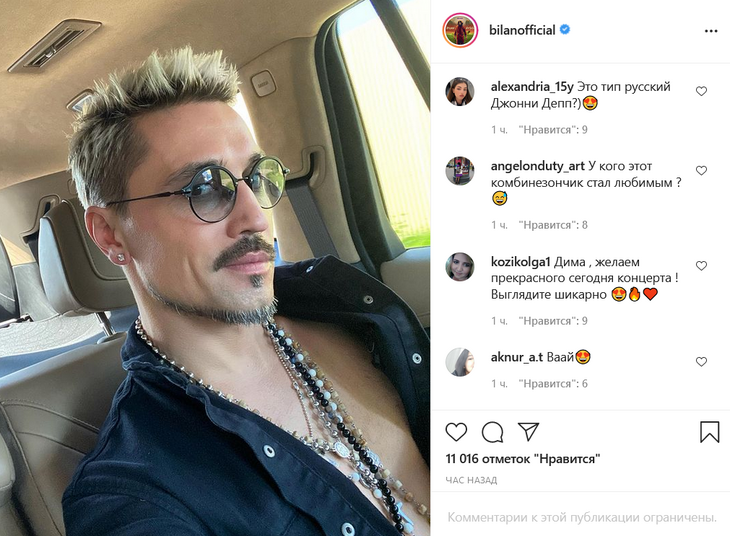Open angelonduty_art username link

[x=537, y=166]
